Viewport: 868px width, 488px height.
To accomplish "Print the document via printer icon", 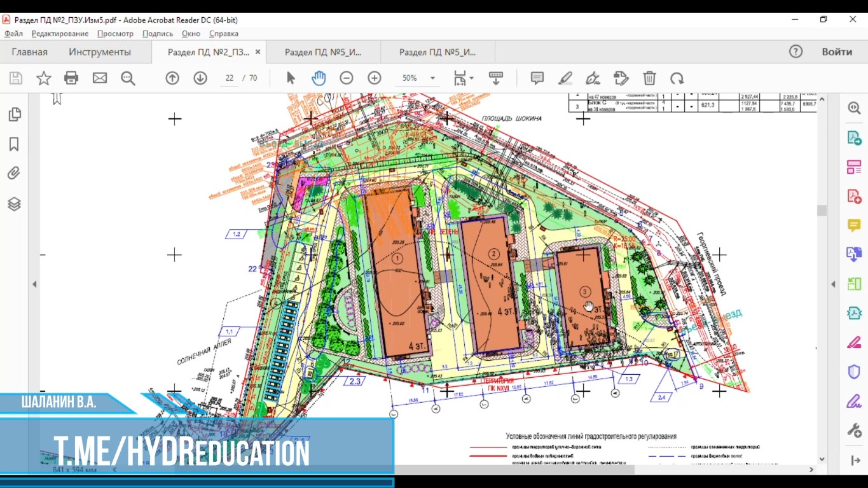I will pos(71,78).
